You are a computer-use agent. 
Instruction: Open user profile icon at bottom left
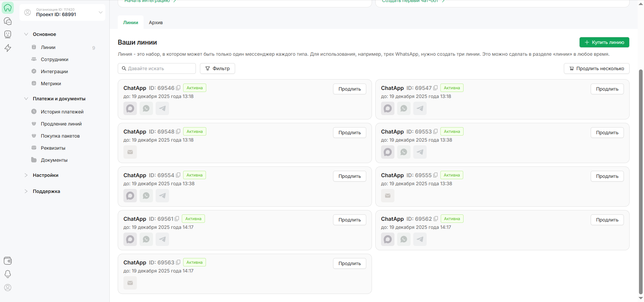[x=8, y=288]
